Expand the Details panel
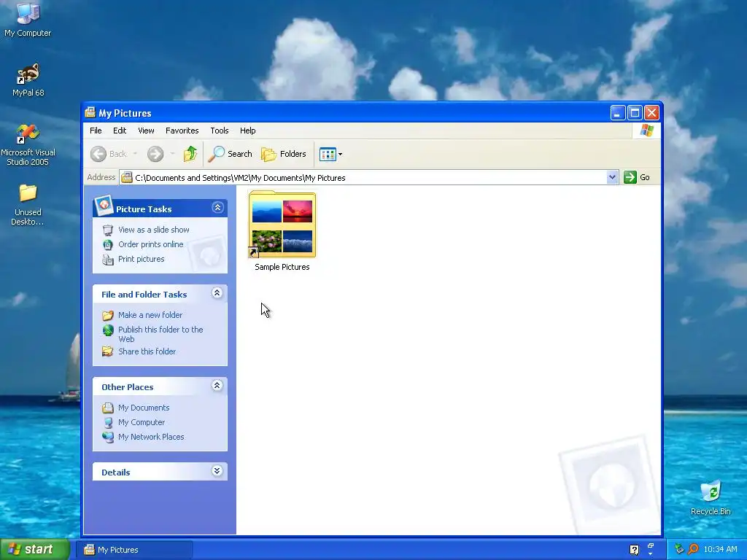The height and width of the screenshot is (560, 747). pos(217,471)
